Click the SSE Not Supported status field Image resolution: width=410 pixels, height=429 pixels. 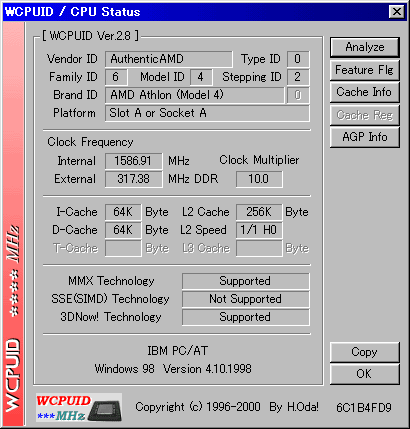pyautogui.click(x=246, y=299)
